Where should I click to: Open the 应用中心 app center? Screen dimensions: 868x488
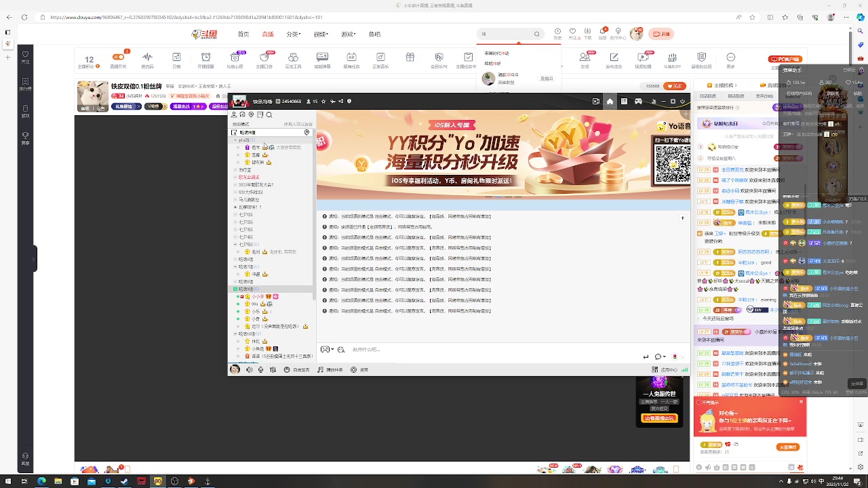pos(665,370)
